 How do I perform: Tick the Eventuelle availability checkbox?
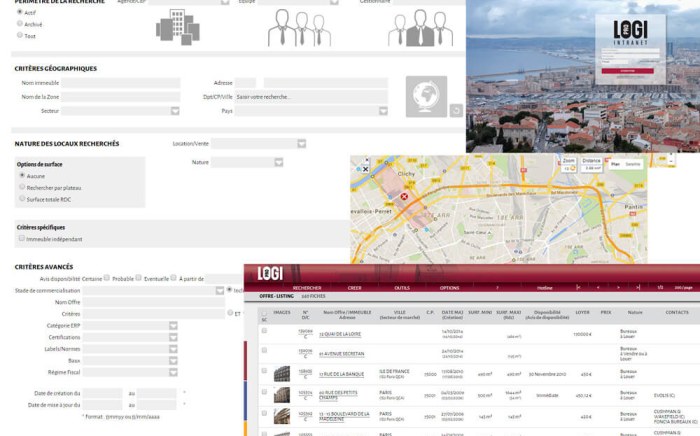pos(174,278)
